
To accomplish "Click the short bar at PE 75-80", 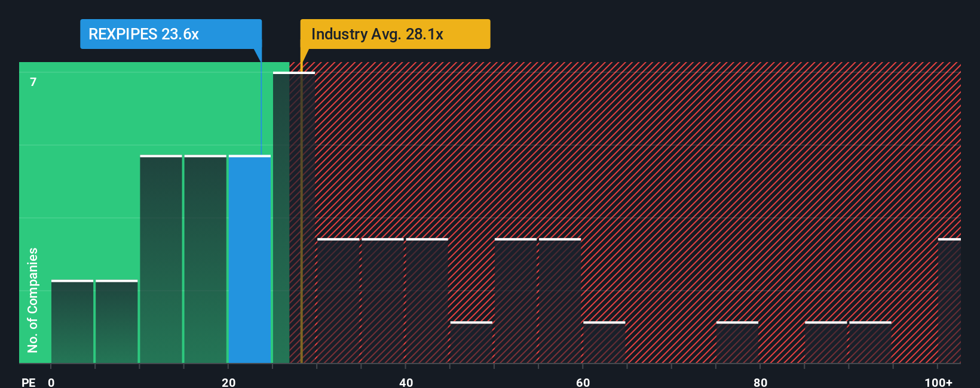I will [x=737, y=343].
